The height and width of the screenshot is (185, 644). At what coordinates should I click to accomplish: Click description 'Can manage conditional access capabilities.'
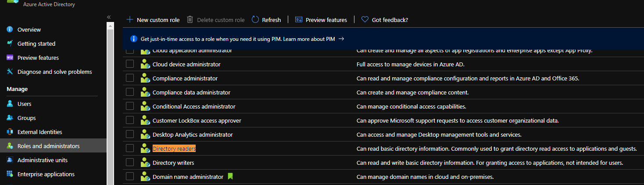411,106
